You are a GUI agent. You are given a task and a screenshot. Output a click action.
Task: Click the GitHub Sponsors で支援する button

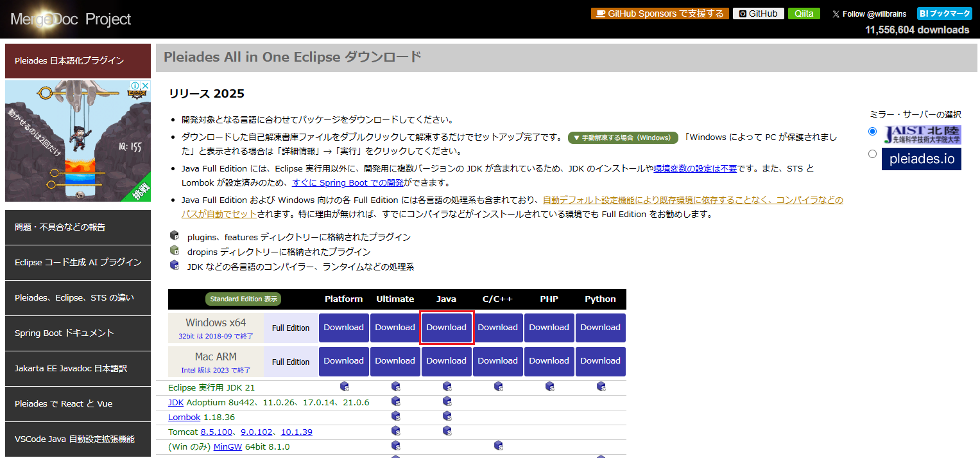pyautogui.click(x=660, y=13)
